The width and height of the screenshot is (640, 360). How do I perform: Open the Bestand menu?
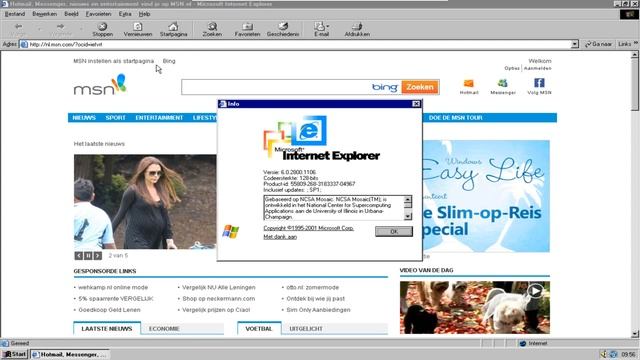(15, 14)
